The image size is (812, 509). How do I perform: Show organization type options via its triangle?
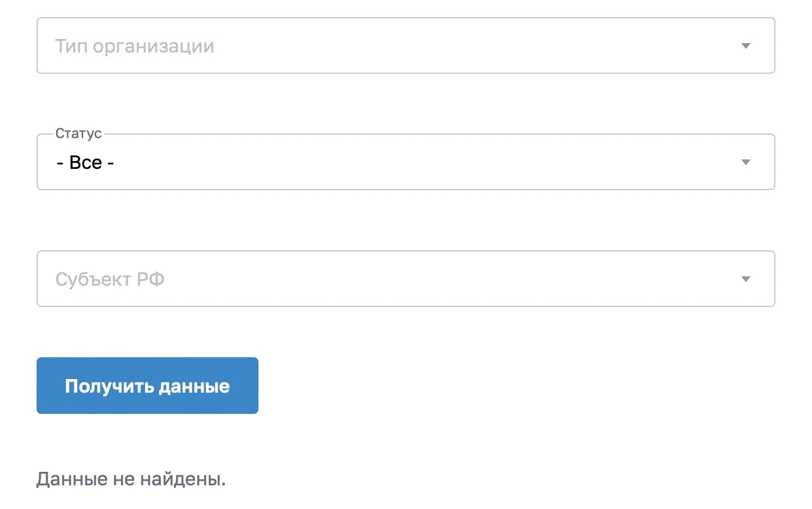point(745,46)
